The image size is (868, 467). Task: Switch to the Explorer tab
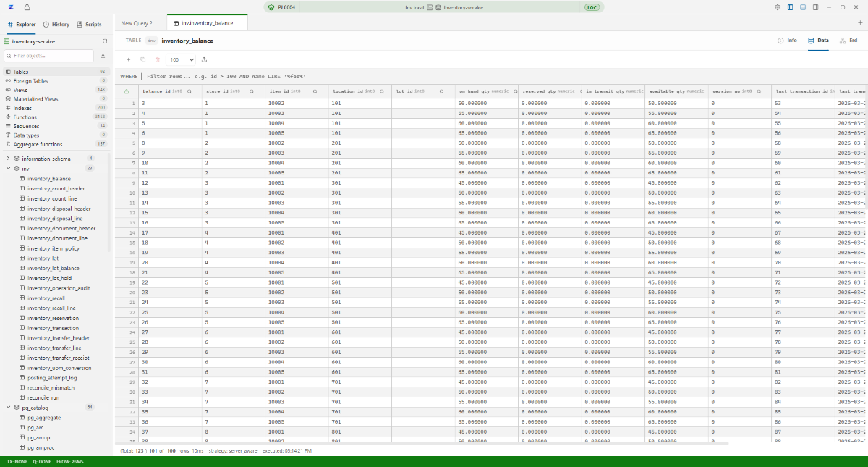[22, 24]
